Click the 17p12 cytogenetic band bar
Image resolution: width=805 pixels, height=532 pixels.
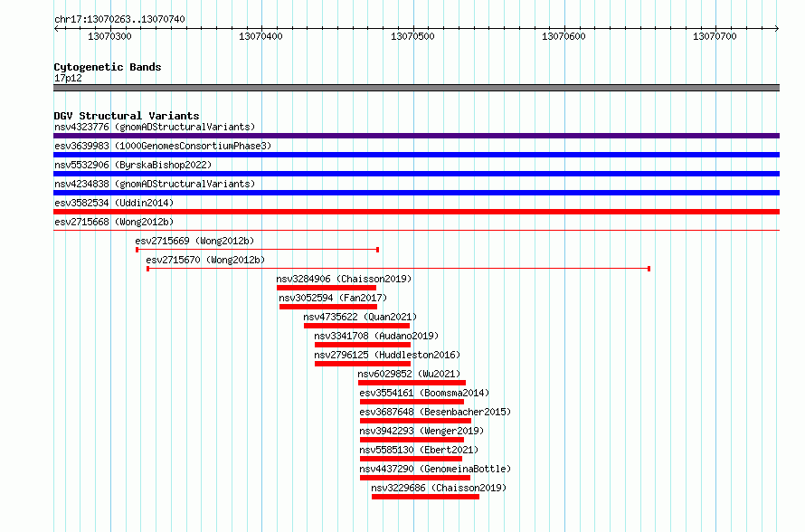click(x=416, y=88)
